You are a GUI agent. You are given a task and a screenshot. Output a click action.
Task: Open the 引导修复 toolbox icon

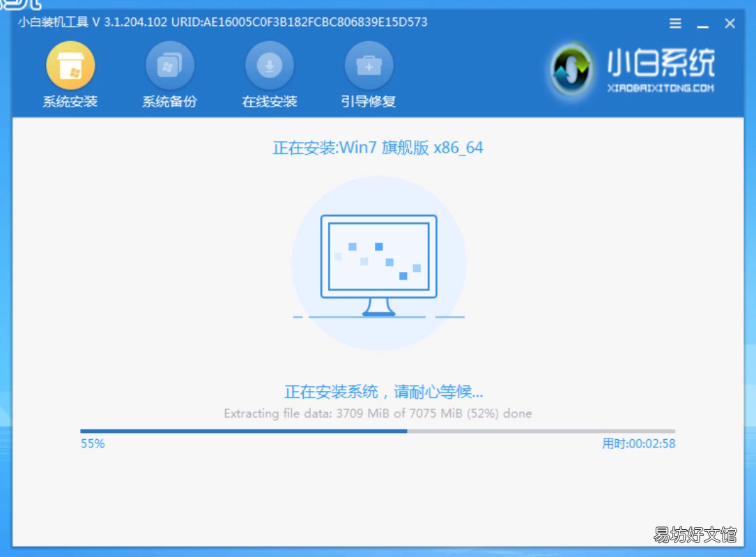click(369, 65)
